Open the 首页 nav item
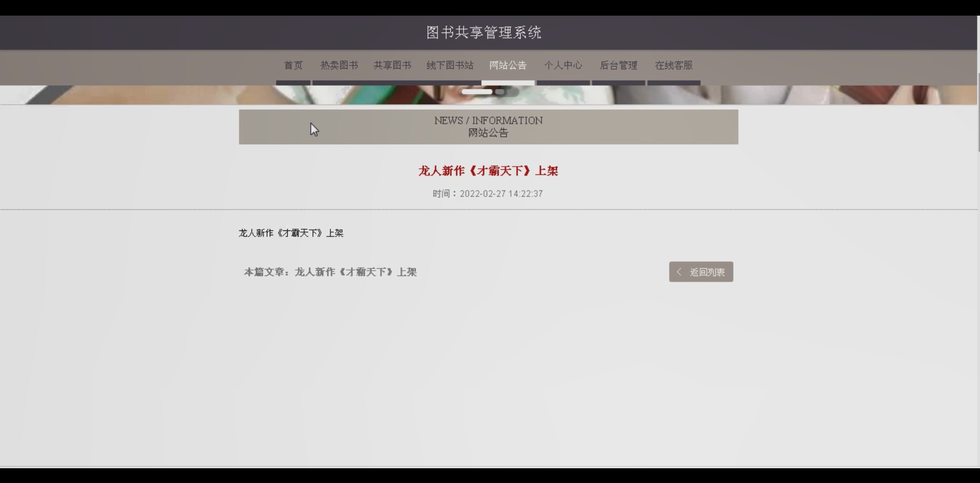980x483 pixels. coord(293,66)
